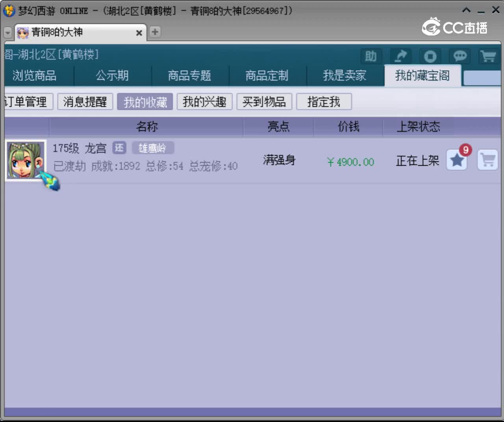
Task: Click the round stop icon in header
Action: (x=430, y=56)
